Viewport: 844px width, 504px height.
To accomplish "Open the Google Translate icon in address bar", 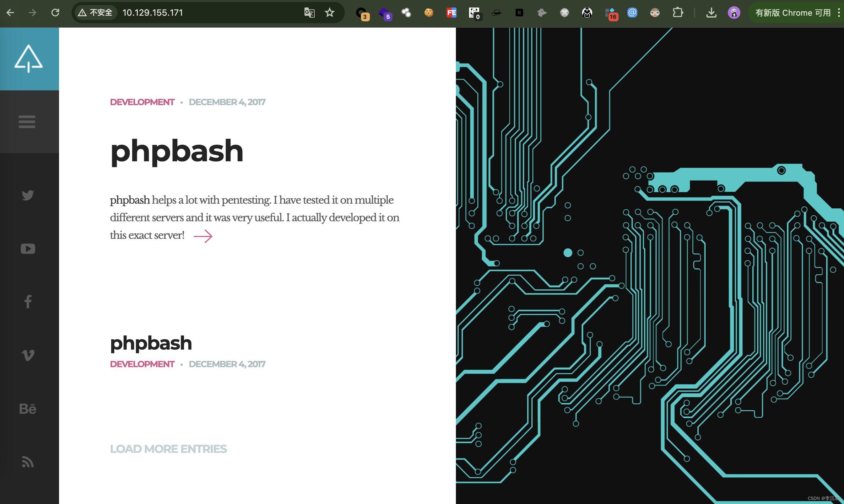I will tap(309, 13).
